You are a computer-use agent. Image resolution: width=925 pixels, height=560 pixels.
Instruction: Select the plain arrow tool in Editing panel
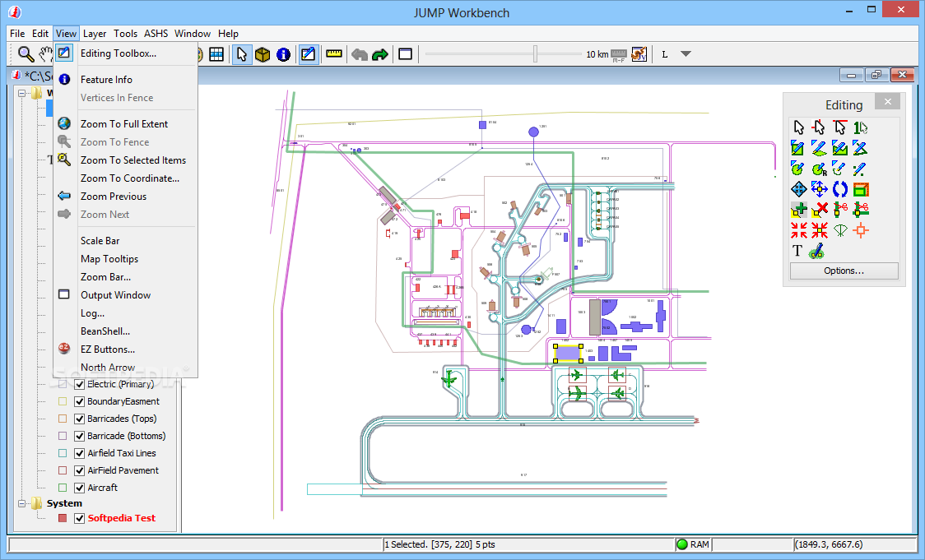click(798, 127)
